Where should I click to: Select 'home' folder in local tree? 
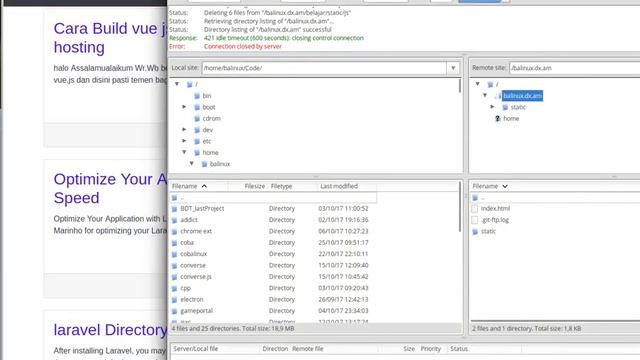click(210, 153)
